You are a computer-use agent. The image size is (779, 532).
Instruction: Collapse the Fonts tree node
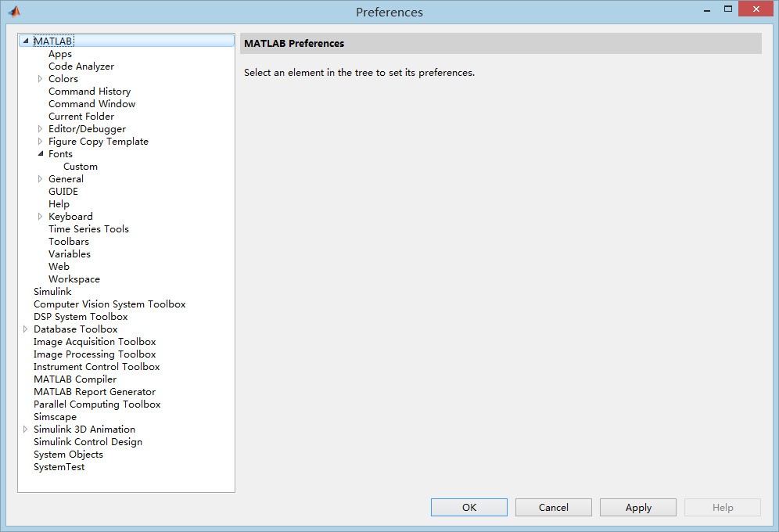click(x=41, y=154)
